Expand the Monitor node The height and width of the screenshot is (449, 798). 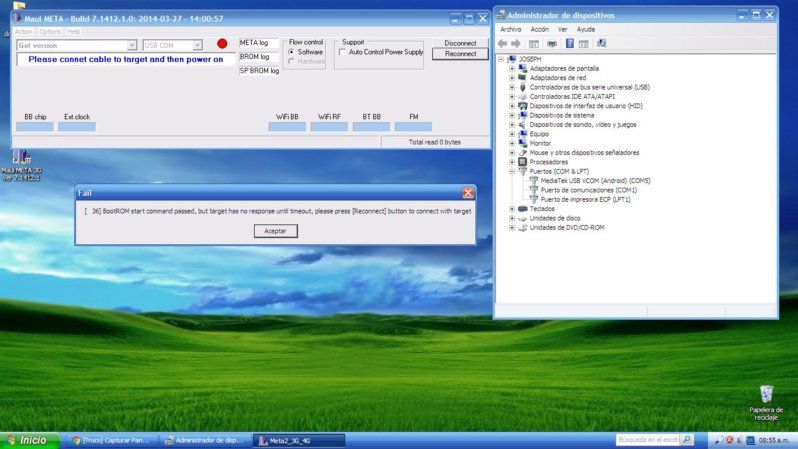pos(512,143)
